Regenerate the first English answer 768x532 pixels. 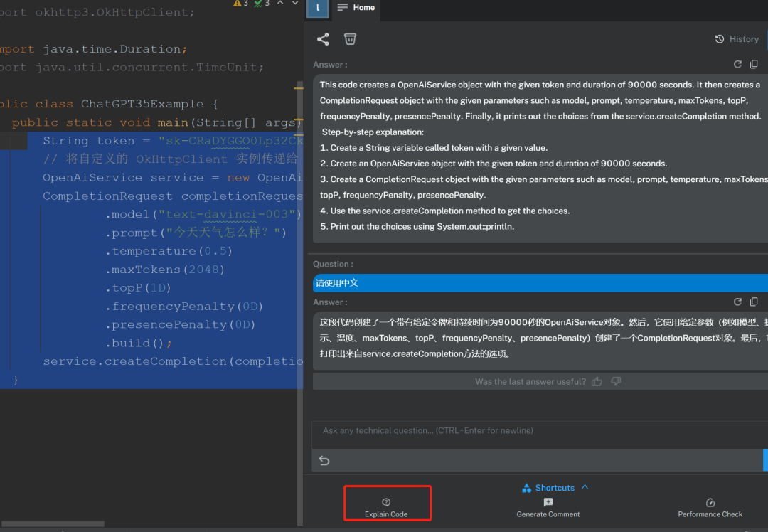(737, 64)
